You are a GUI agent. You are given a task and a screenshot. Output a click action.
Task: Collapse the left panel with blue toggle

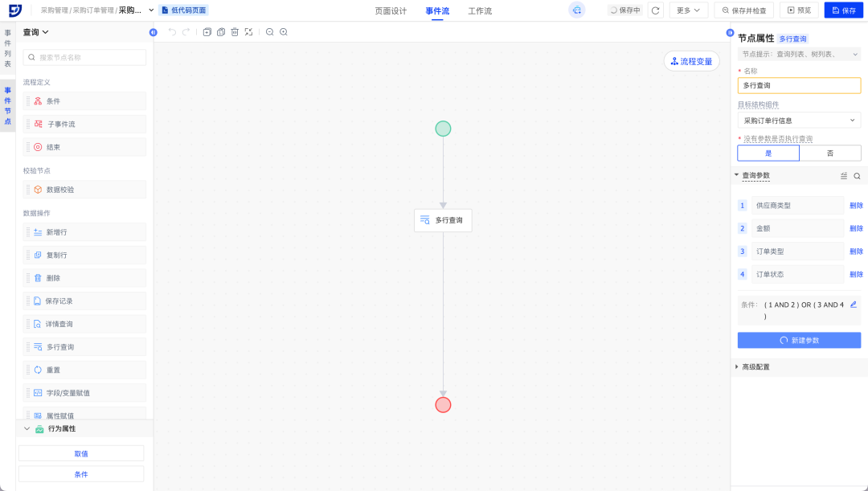[154, 32]
